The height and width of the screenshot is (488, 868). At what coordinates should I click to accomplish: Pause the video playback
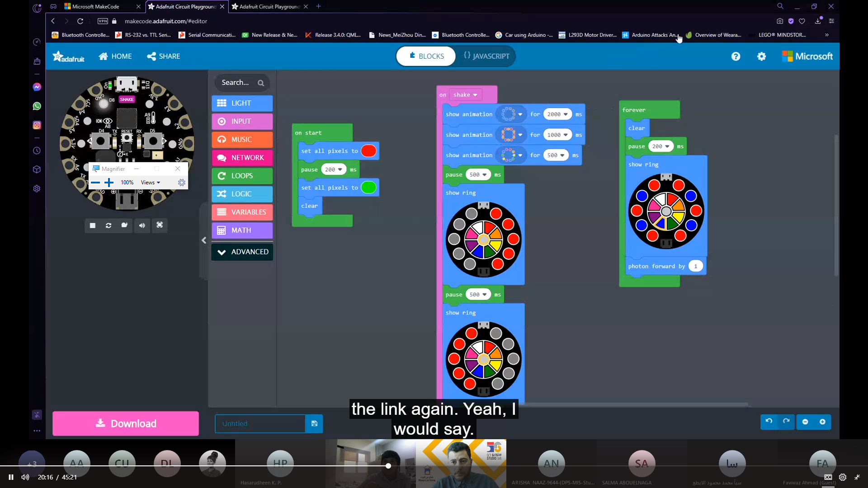coord(11,477)
